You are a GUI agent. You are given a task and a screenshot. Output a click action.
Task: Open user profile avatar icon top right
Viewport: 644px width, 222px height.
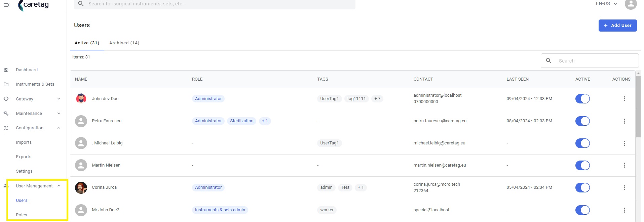click(631, 4)
